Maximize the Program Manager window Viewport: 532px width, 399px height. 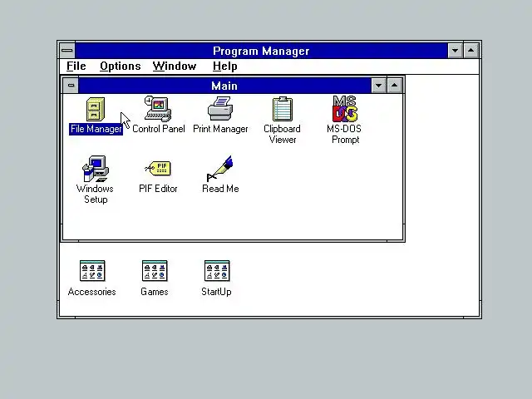[x=471, y=51]
